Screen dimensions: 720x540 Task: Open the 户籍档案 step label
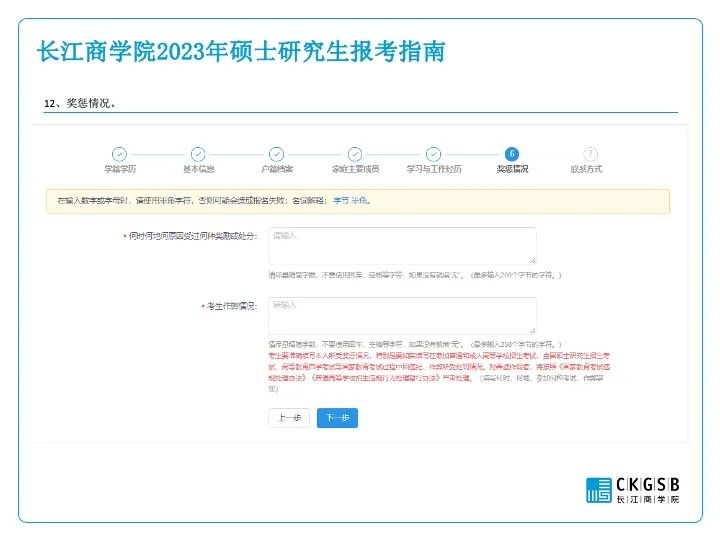277,169
